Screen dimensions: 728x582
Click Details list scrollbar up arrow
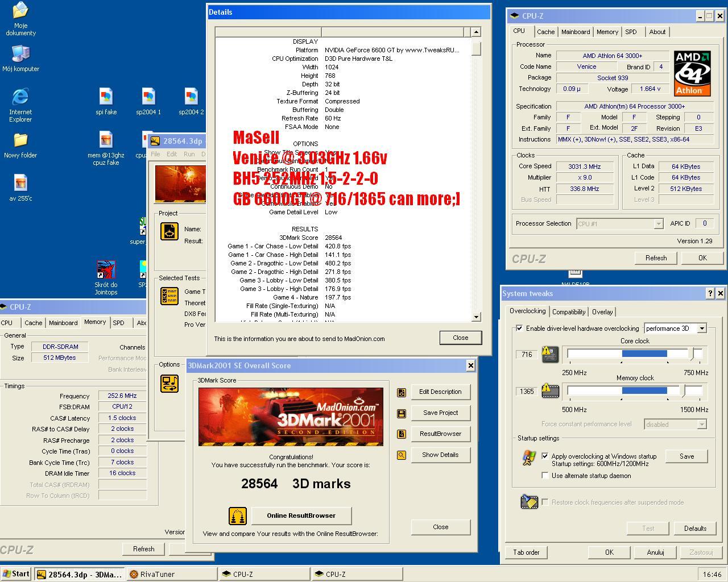[x=476, y=32]
